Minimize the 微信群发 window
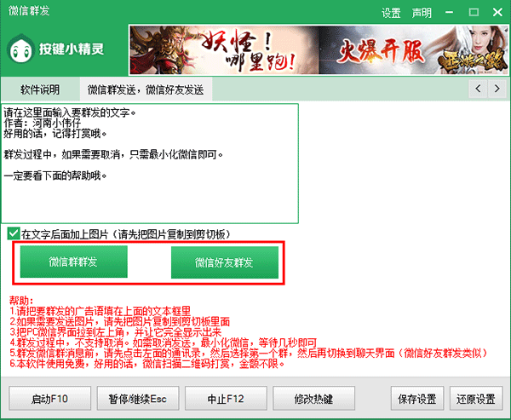This screenshot has height=420, width=511. click(x=449, y=13)
